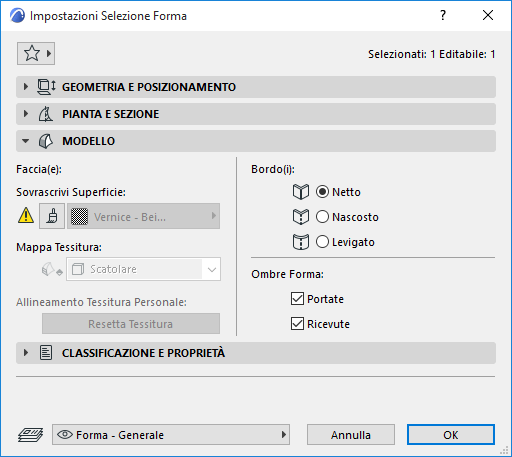Collapse the Modello section arrow

(x=25, y=141)
